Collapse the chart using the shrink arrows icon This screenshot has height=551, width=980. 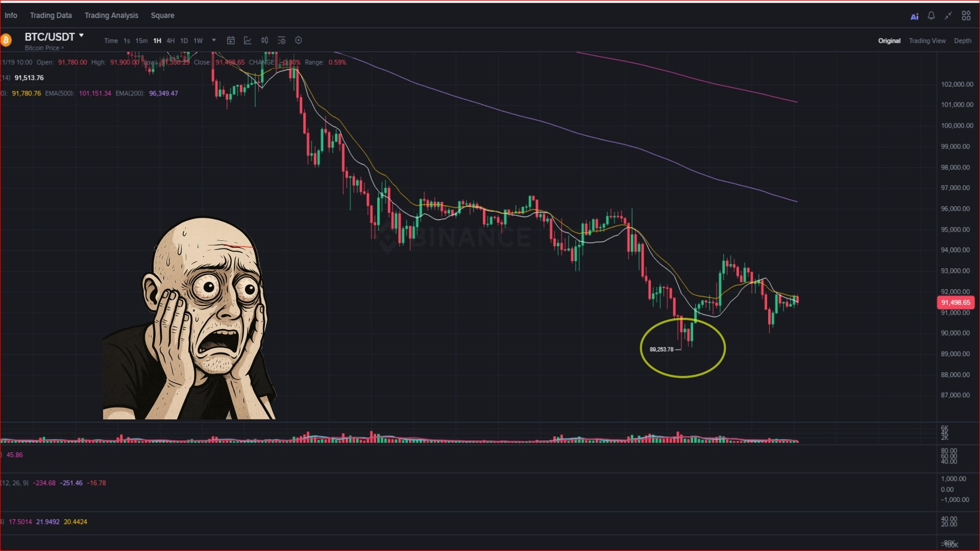point(948,16)
